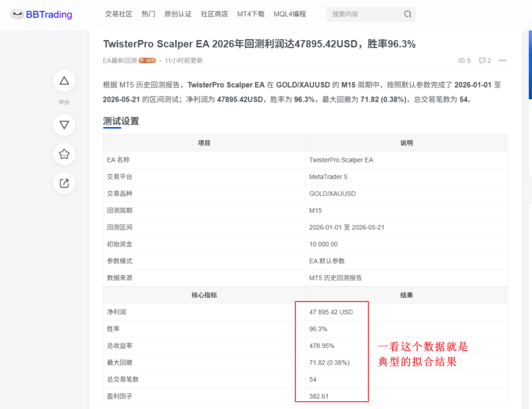Click the search magnifier icon
The image size is (532, 409).
click(x=407, y=14)
